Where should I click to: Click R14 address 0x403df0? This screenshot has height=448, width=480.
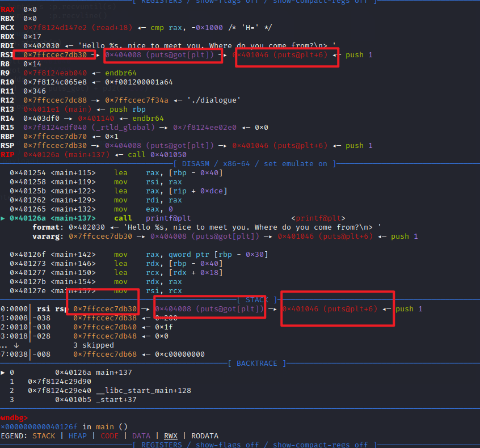[x=41, y=119]
